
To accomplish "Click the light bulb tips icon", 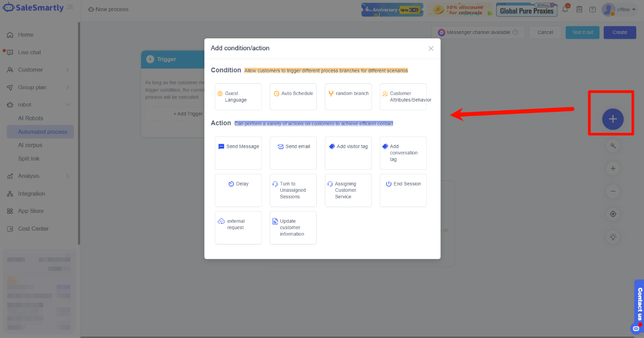I will tap(613, 237).
